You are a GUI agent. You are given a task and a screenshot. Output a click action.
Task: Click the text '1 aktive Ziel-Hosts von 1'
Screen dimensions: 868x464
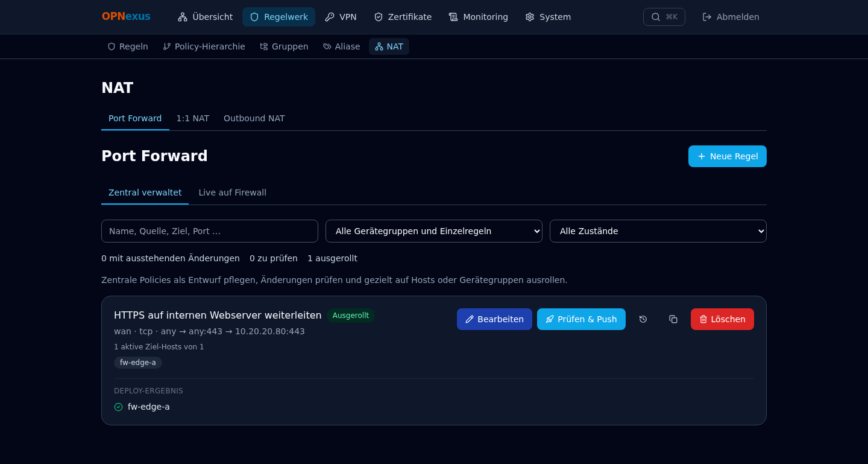pos(159,347)
